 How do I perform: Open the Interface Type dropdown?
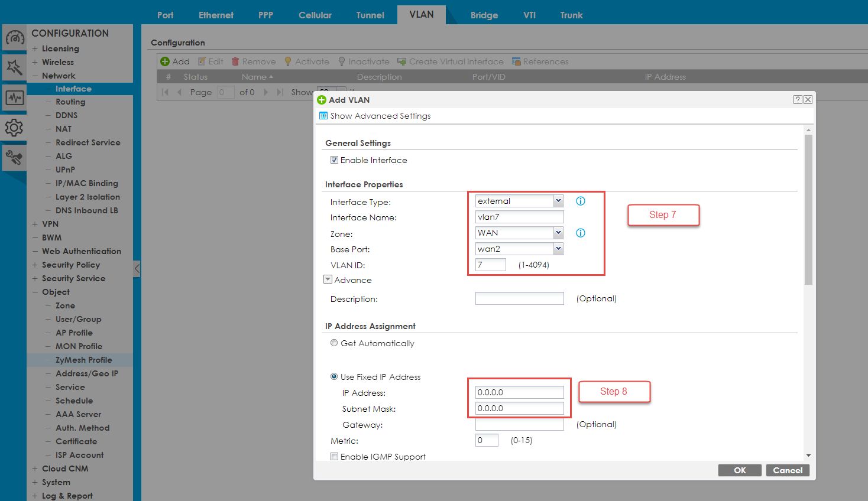point(558,201)
